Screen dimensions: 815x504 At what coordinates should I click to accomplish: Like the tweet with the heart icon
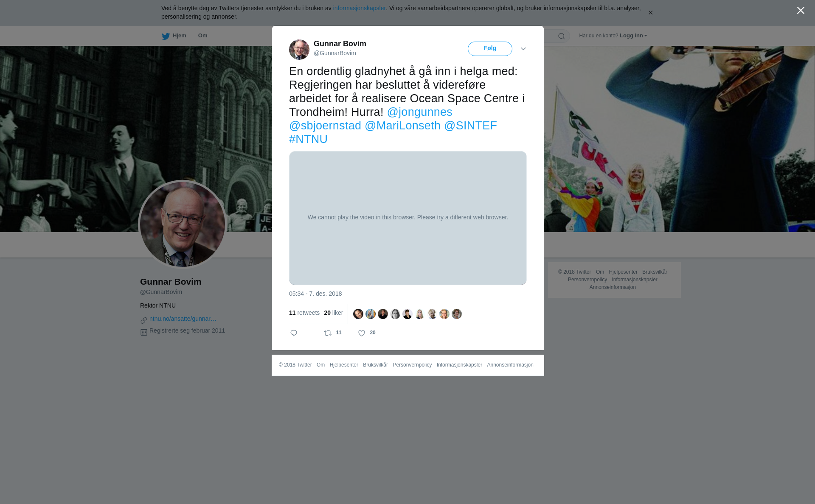point(362,333)
